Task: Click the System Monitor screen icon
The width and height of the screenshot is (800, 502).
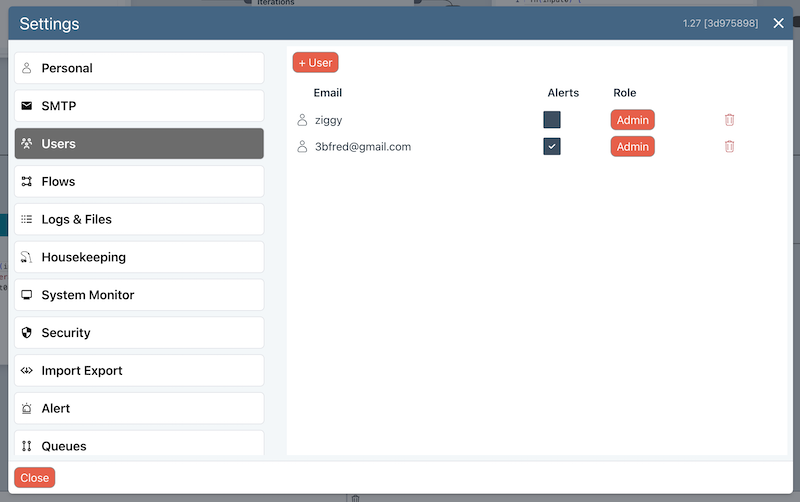Action: point(27,296)
